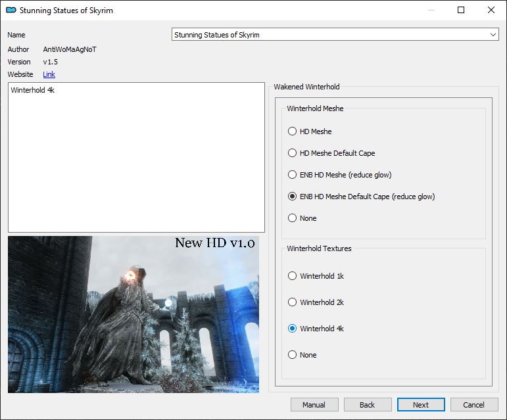The image size is (507, 420).
Task: Click the Winterhold Textures group label
Action: click(x=319, y=248)
